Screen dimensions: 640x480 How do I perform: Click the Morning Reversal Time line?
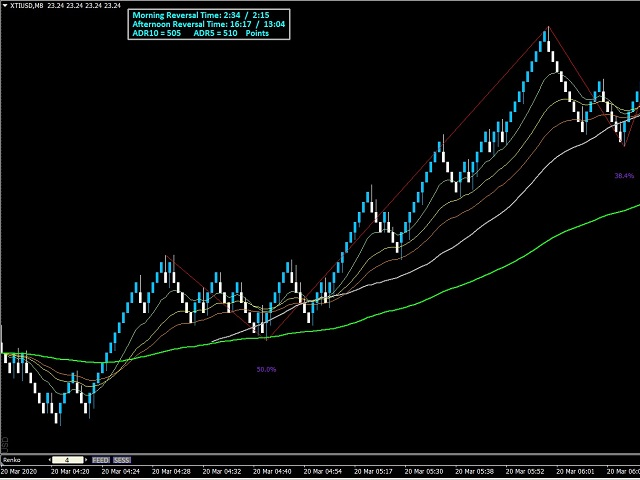[x=201, y=16]
